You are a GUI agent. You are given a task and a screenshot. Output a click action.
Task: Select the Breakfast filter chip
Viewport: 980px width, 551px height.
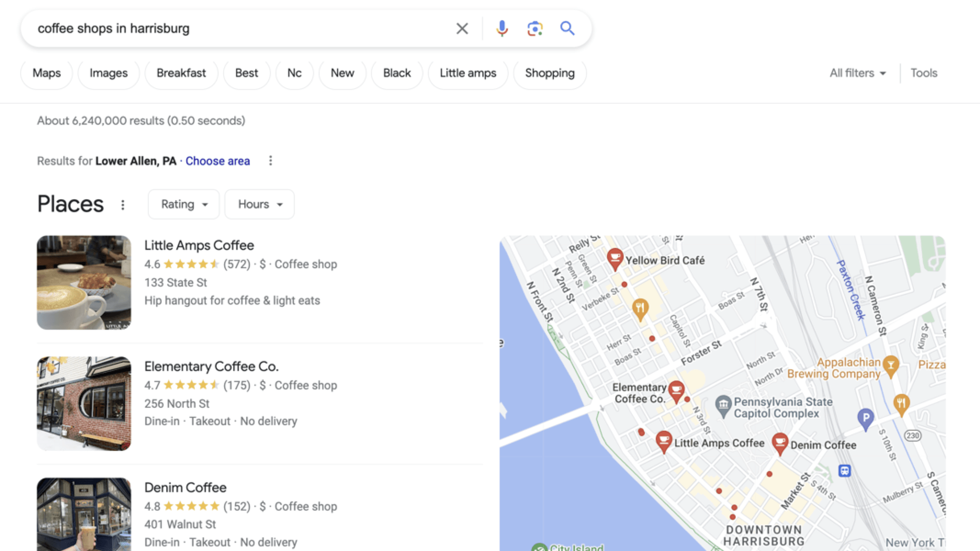(181, 73)
